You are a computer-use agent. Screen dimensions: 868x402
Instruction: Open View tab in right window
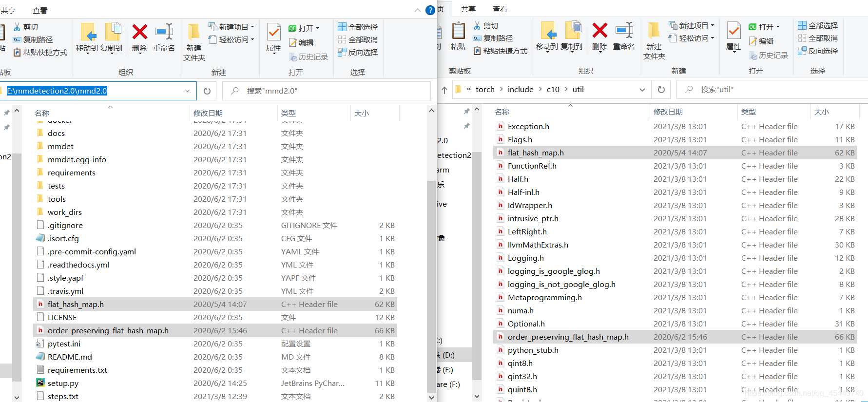coord(500,9)
